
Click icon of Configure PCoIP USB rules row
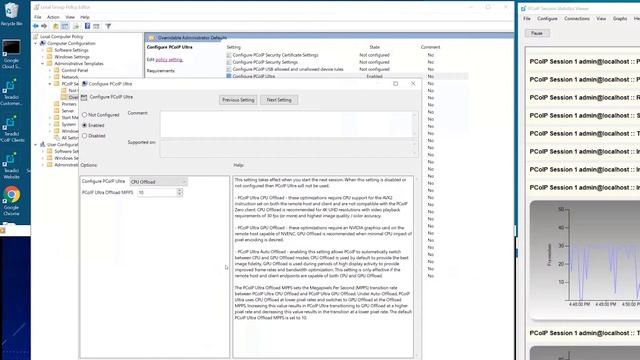click(229, 69)
